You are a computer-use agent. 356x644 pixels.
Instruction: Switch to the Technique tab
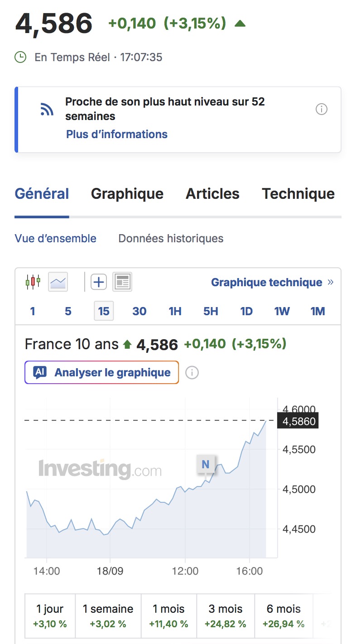coord(298,194)
